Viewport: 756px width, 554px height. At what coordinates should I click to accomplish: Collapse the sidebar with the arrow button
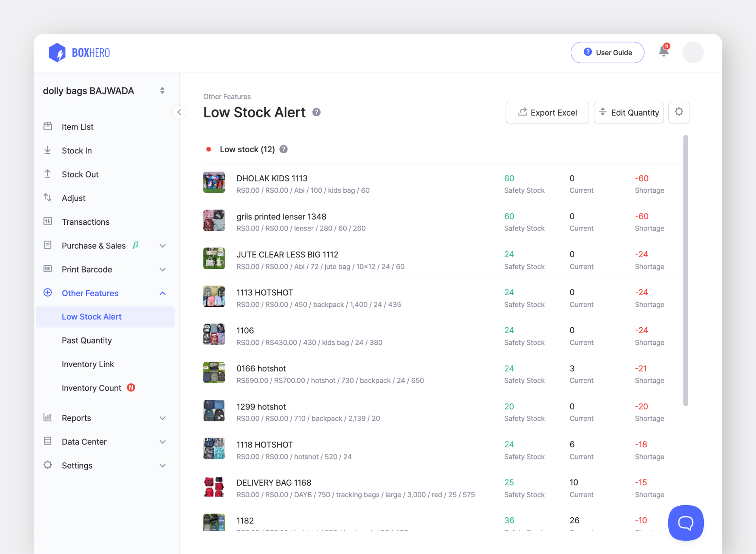(x=180, y=112)
